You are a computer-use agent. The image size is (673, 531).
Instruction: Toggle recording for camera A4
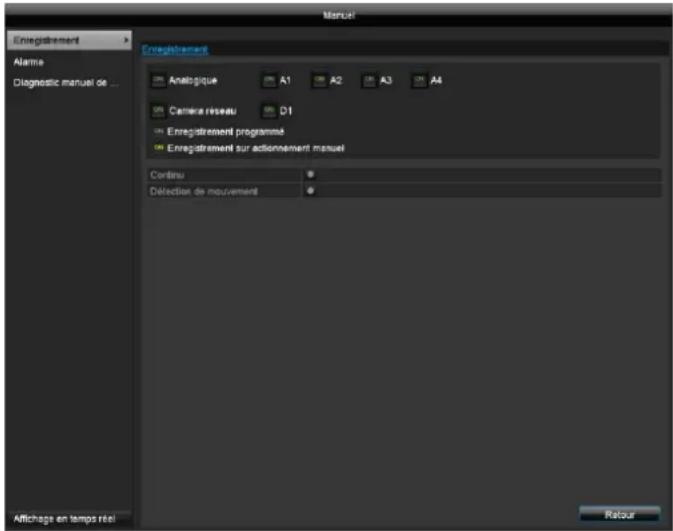[419, 81]
